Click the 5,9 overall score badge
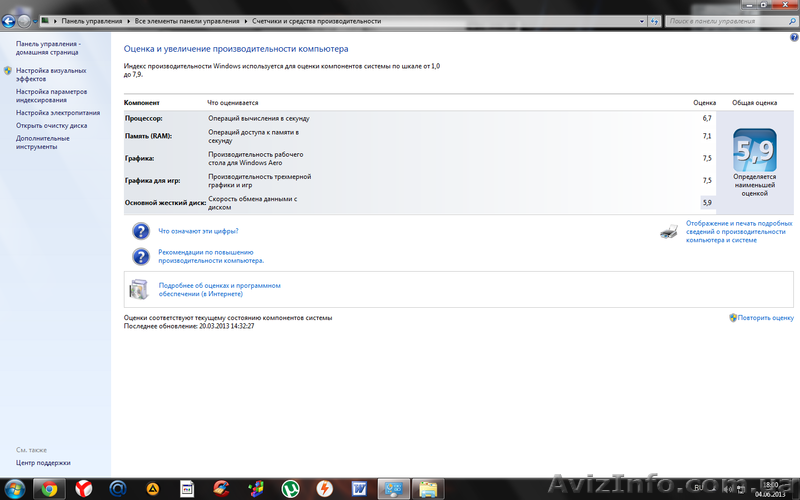800x500 pixels. click(754, 150)
